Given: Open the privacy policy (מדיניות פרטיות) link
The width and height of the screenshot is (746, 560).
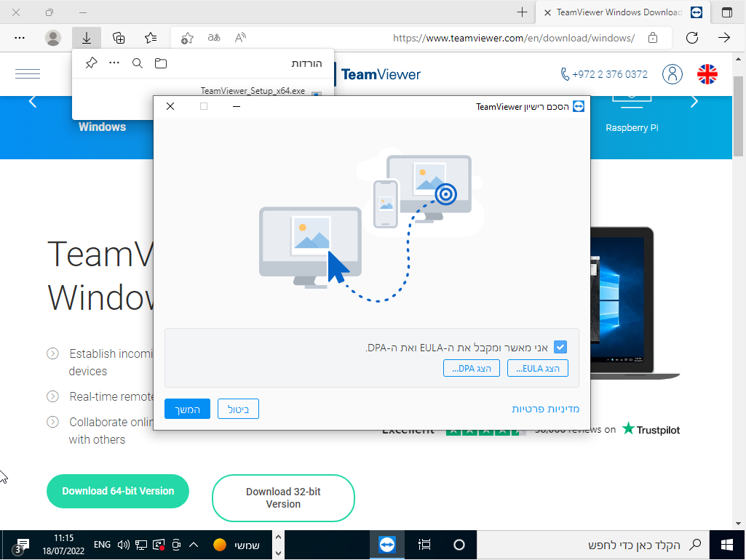Looking at the screenshot, I should tap(545, 409).
